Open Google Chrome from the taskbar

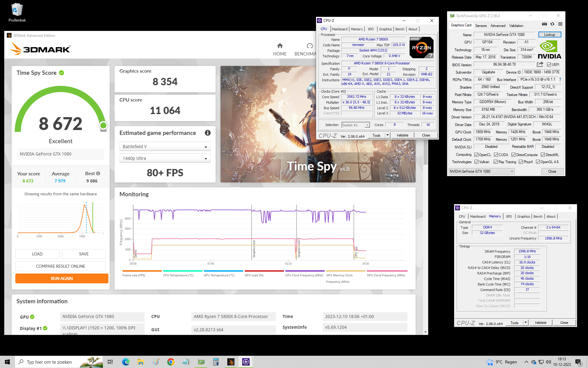pos(171,362)
